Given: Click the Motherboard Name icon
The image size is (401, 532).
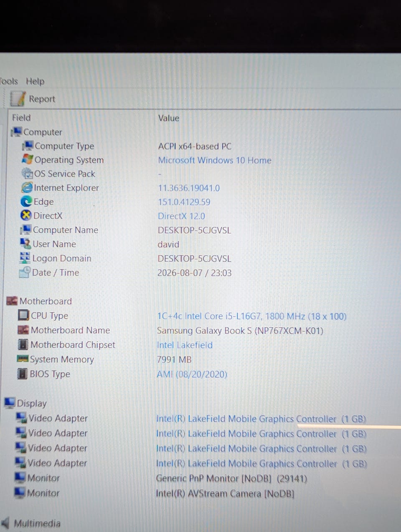Looking at the screenshot, I should [23, 330].
